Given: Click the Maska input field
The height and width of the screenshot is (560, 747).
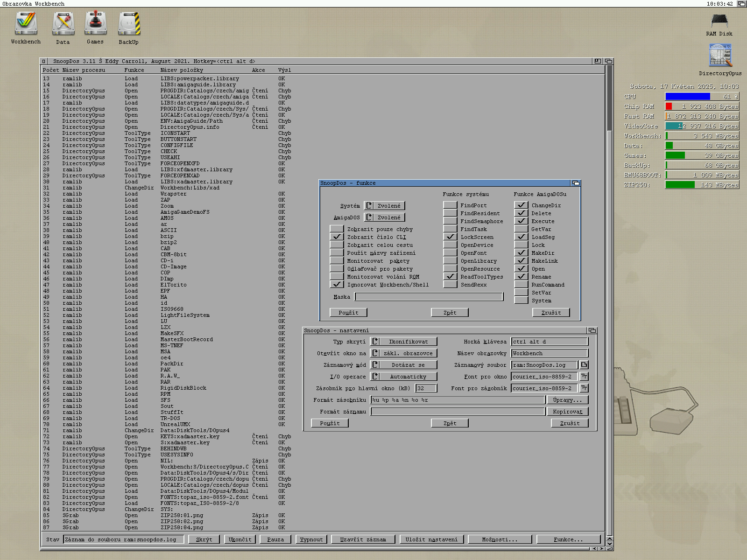Looking at the screenshot, I should pyautogui.click(x=429, y=297).
